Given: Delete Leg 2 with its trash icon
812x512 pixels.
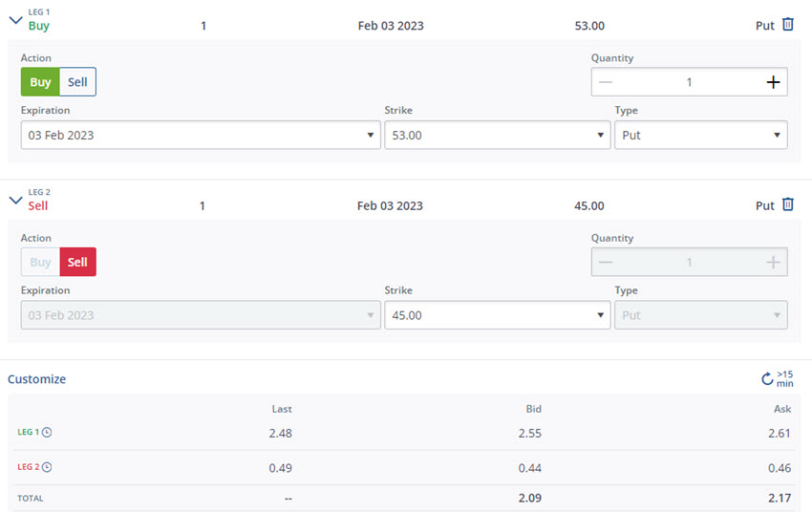Looking at the screenshot, I should click(x=788, y=204).
